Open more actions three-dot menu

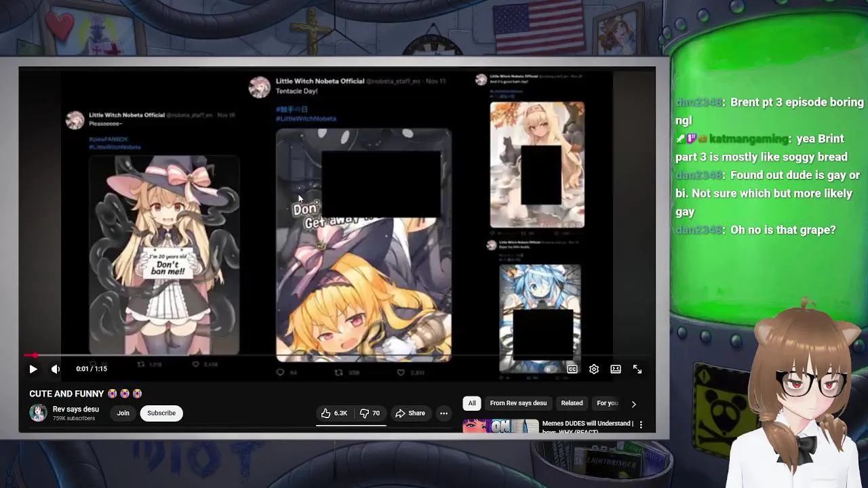(x=443, y=413)
